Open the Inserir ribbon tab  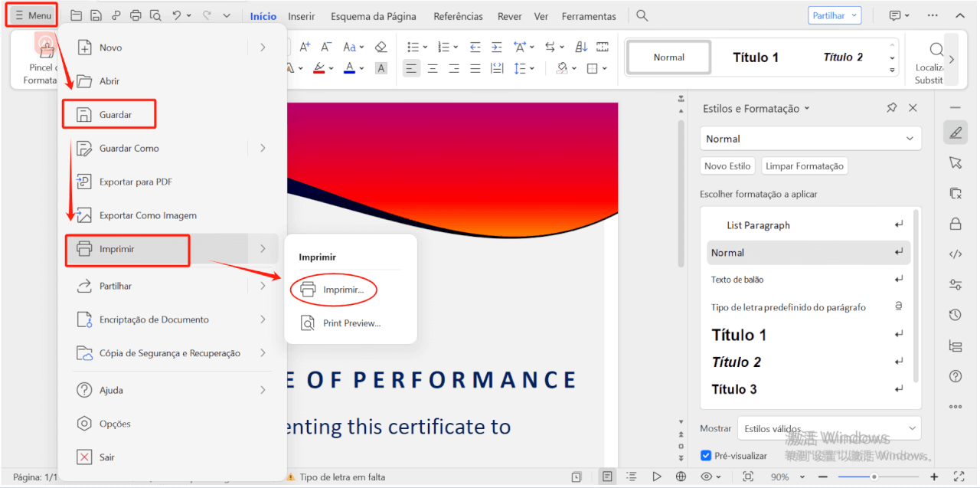302,16
